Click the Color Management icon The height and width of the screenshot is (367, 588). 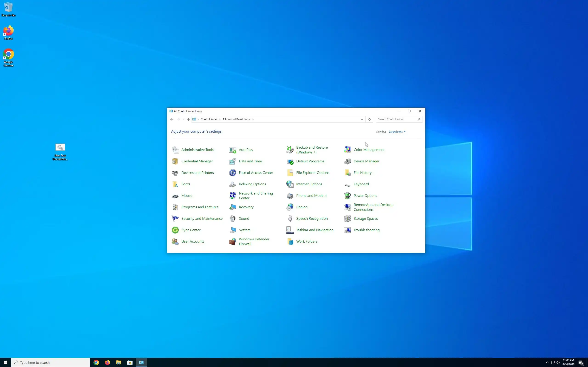click(347, 150)
